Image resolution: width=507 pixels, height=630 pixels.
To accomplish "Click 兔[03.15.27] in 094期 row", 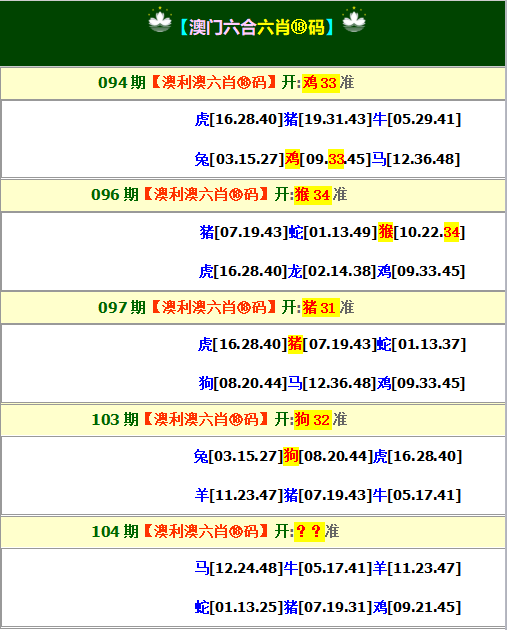I will 239,159.
